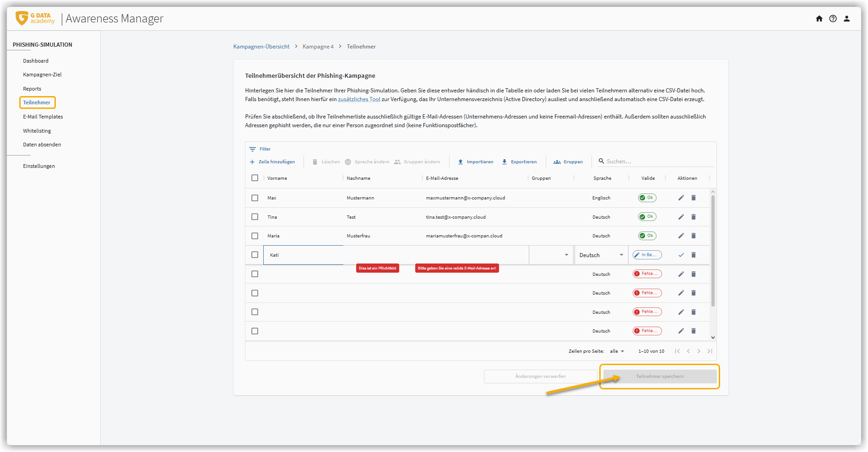
Task: Sort by E-Mail-Adresse column header
Action: pos(442,178)
